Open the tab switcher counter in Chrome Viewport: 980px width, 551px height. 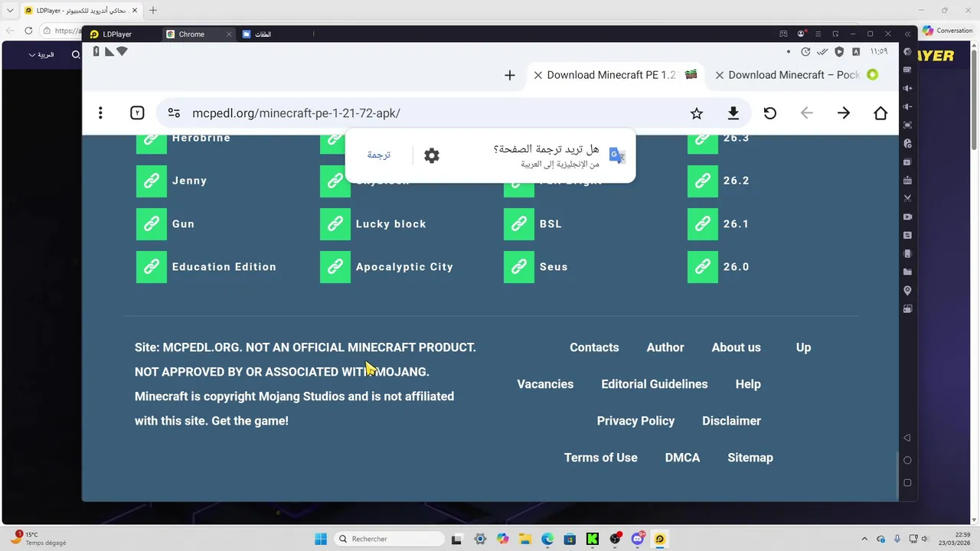pyautogui.click(x=137, y=113)
